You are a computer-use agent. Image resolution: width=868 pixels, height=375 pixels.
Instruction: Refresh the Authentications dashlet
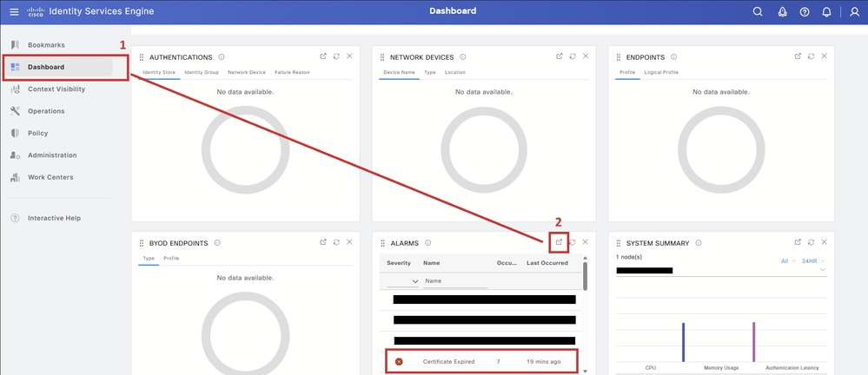click(336, 56)
